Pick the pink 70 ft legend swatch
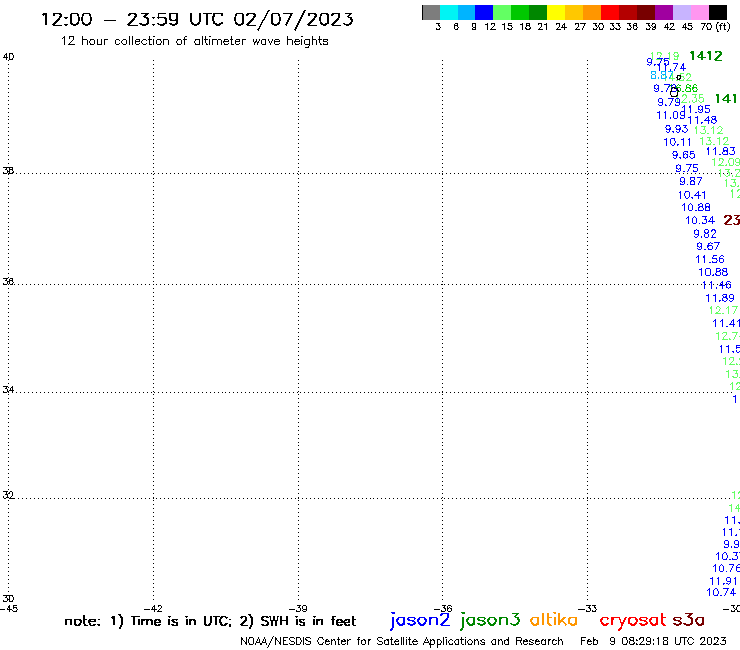This screenshot has width=740, height=650. (x=699, y=13)
